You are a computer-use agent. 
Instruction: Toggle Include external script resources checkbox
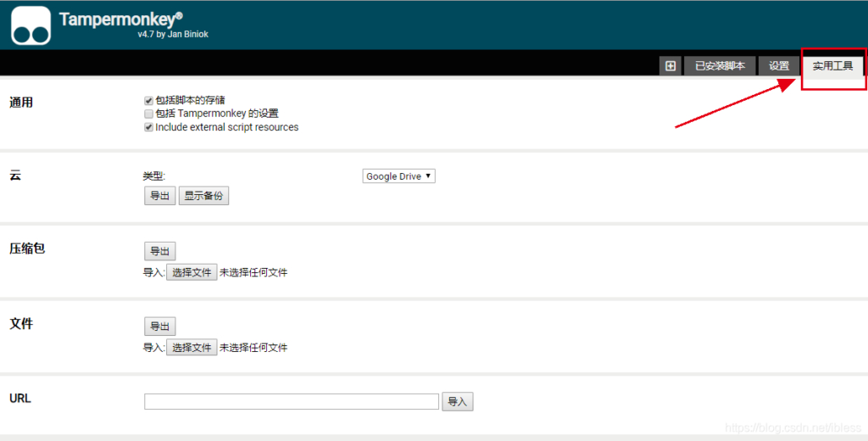click(x=148, y=127)
